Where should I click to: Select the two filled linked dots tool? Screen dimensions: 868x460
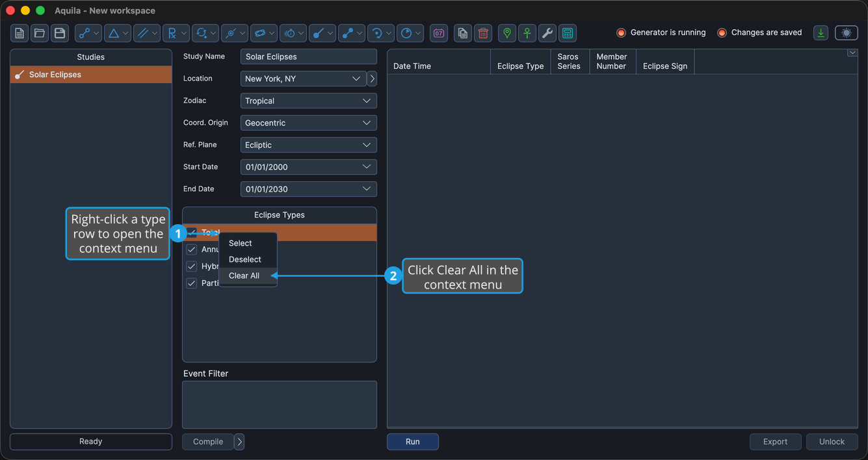[352, 33]
